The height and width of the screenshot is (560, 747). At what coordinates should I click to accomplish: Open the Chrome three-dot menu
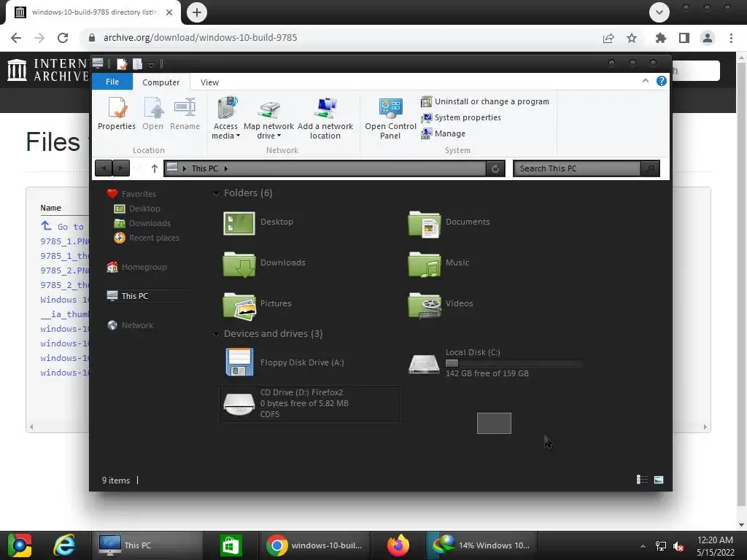click(731, 38)
